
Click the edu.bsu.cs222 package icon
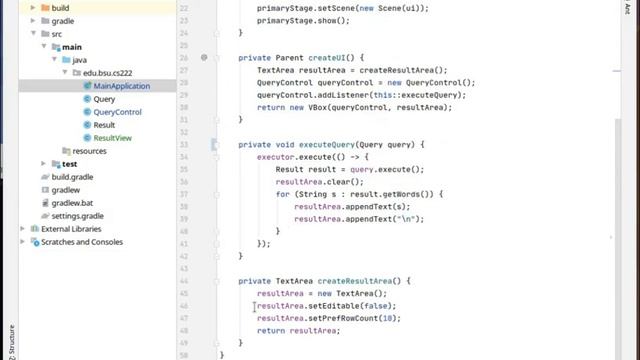(77, 73)
